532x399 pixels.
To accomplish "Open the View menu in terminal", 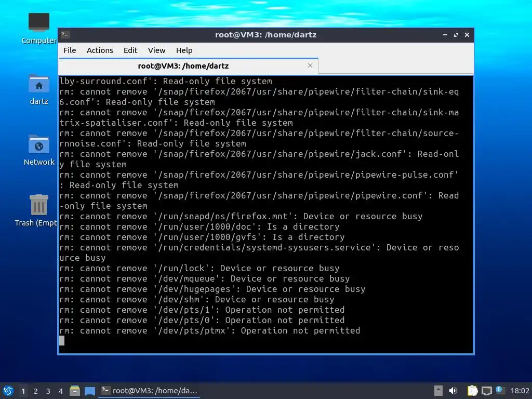I will 156,50.
